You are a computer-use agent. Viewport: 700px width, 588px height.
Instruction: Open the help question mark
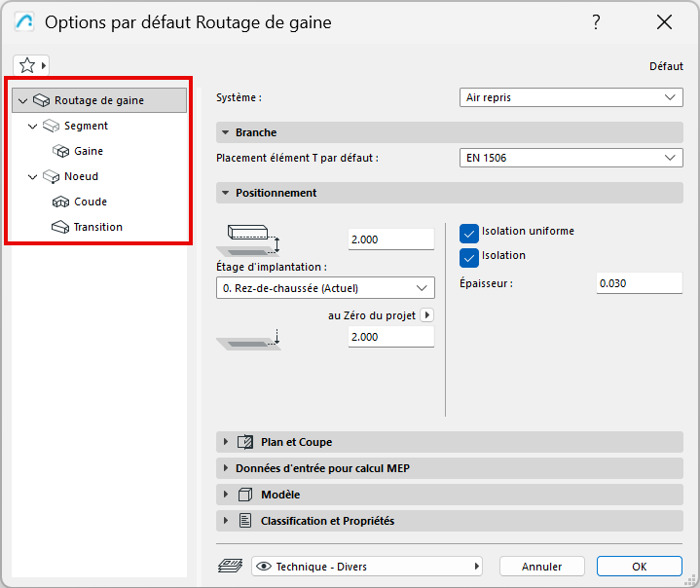click(596, 23)
